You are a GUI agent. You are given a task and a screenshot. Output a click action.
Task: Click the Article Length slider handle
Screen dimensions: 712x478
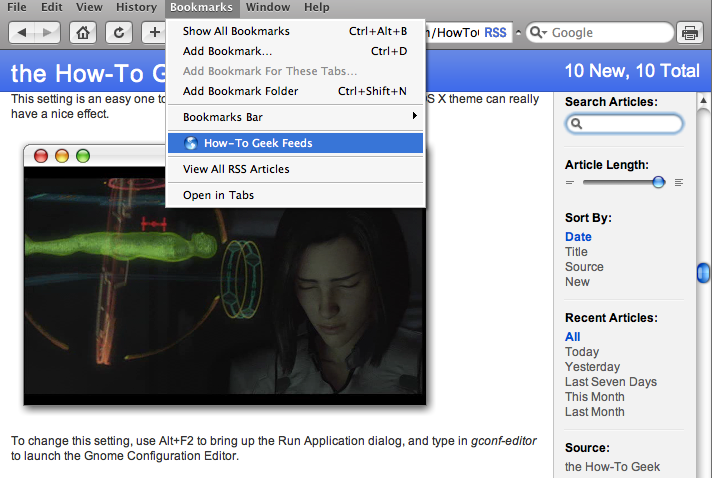click(x=658, y=182)
